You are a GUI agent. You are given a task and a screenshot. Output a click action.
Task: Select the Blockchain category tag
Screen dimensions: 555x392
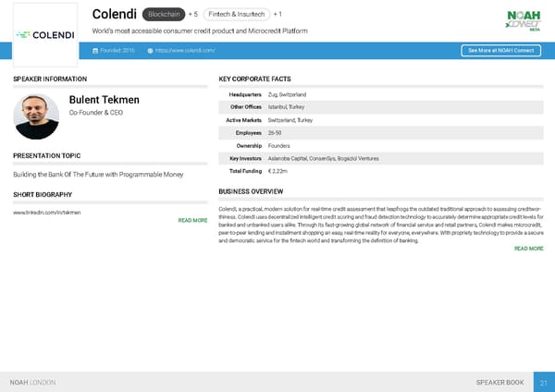pos(163,15)
